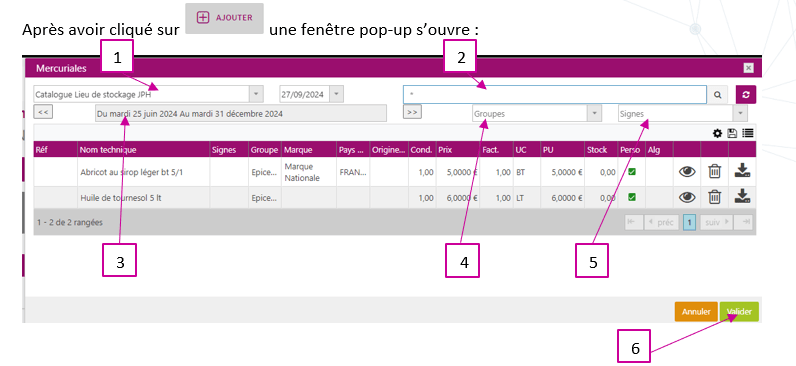Image resolution: width=796 pixels, height=366 pixels.
Task: Sort by Prix column header
Action: 458,150
